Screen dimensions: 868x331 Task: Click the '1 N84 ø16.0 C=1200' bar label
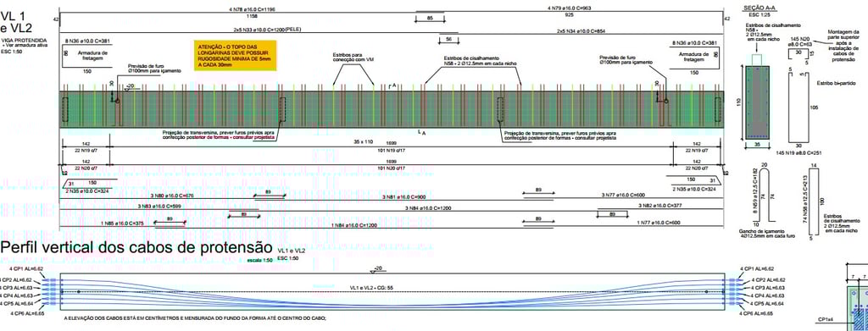click(353, 225)
